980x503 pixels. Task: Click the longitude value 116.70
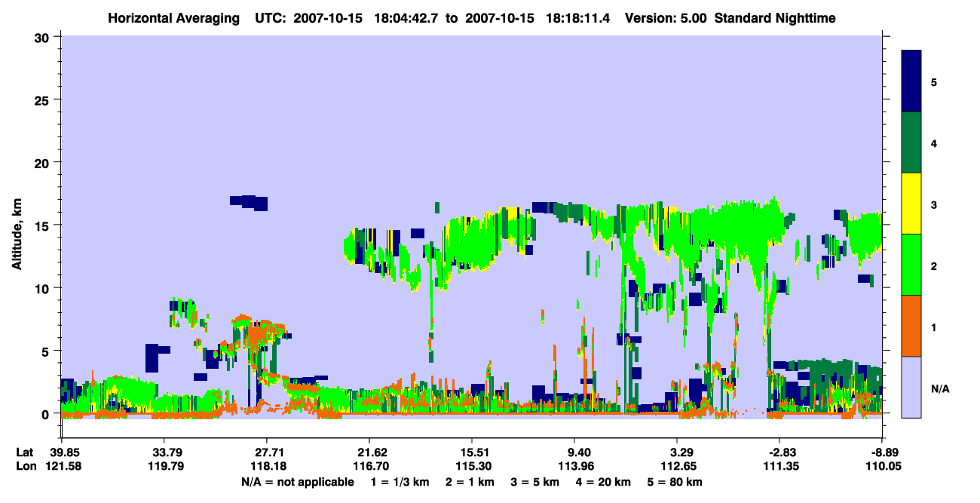pyautogui.click(x=369, y=466)
